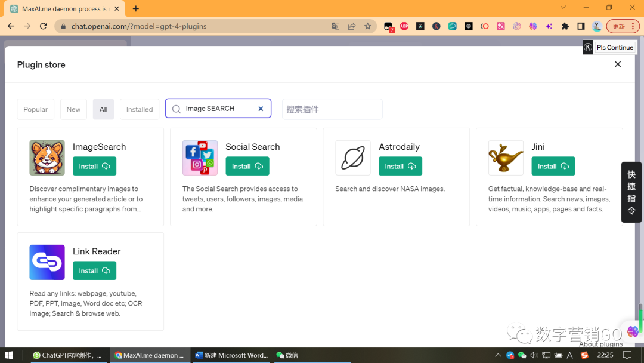Viewport: 644px width, 363px height.
Task: Open the extension with the red 7 badge
Action: click(389, 27)
